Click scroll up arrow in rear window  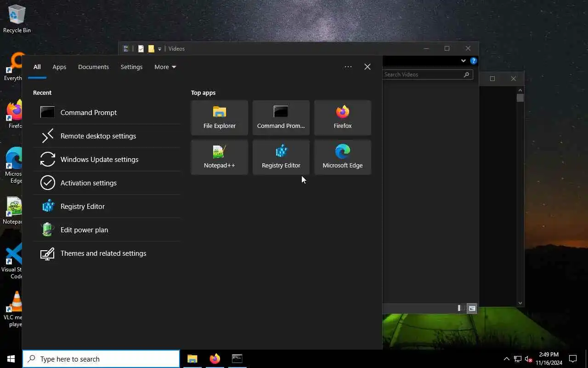tap(520, 91)
